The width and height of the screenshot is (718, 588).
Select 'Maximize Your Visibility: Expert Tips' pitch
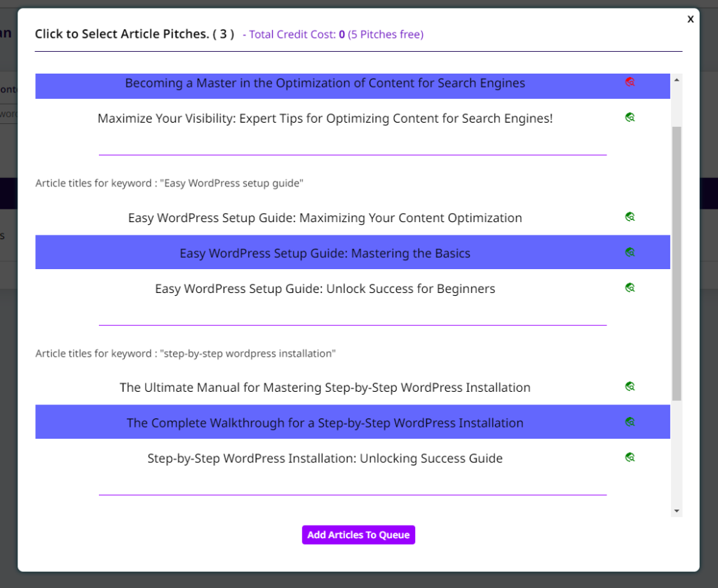[325, 118]
